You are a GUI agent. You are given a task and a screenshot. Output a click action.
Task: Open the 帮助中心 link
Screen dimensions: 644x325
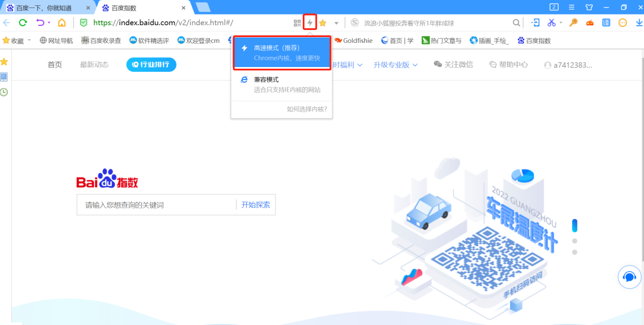(x=509, y=65)
